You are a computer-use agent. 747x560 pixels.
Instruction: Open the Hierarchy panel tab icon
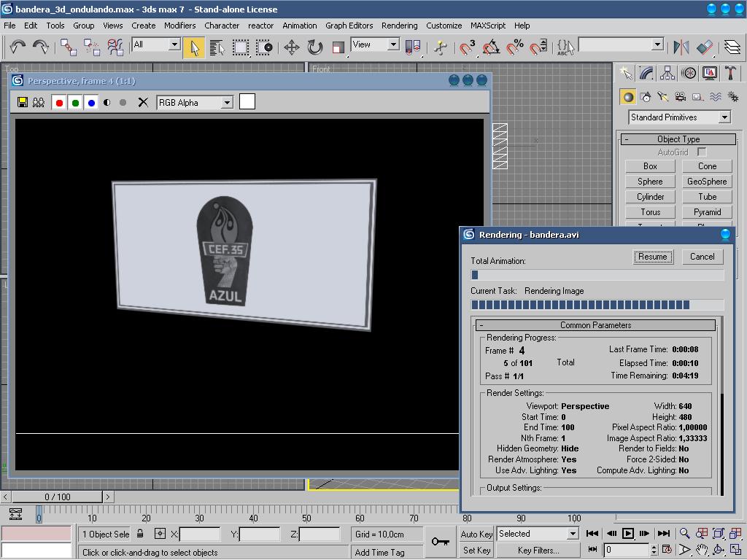(x=667, y=73)
